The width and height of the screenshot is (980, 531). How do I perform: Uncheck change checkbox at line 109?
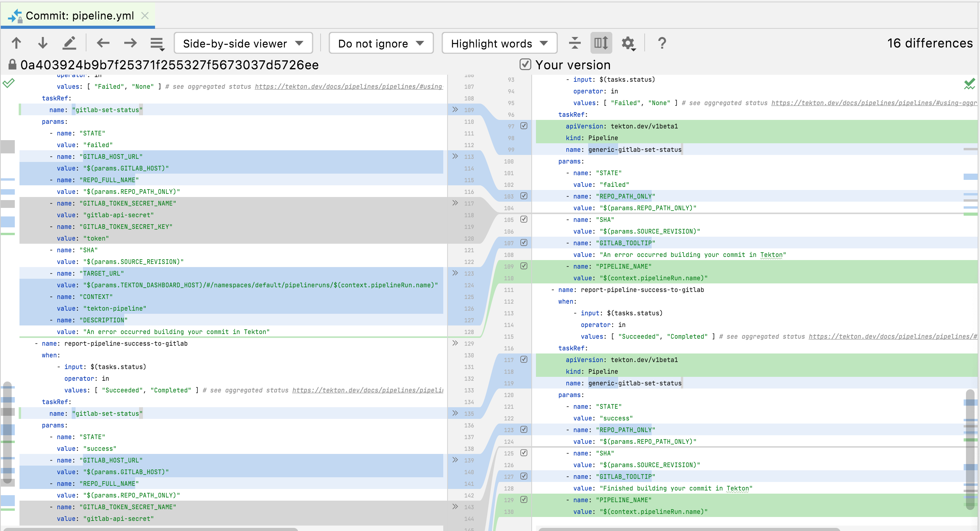(524, 266)
